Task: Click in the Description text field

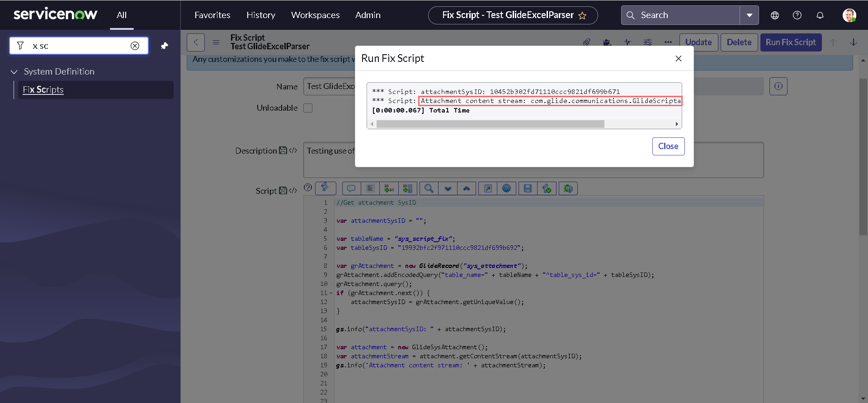Action: (x=533, y=160)
